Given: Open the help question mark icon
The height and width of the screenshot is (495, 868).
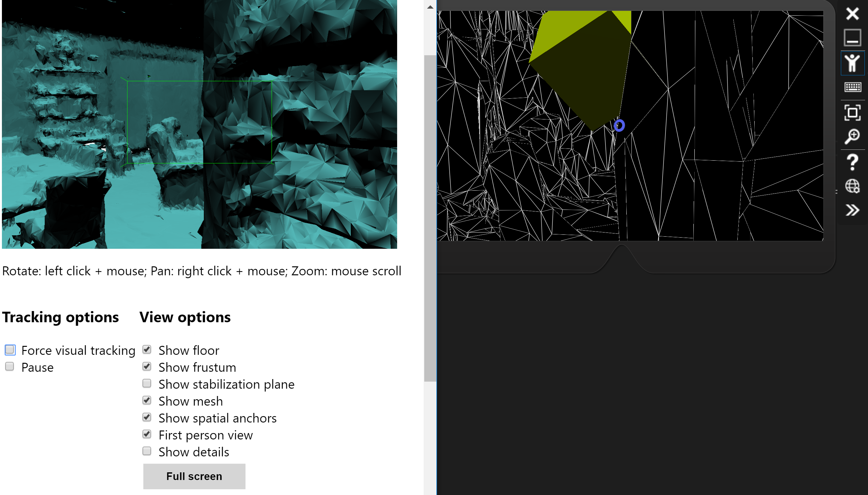Looking at the screenshot, I should pos(852,162).
